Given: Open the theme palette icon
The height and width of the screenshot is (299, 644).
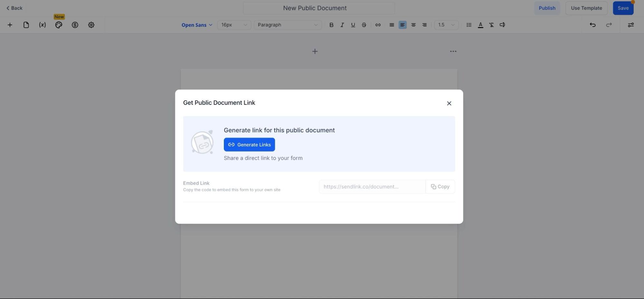Looking at the screenshot, I should tap(59, 25).
